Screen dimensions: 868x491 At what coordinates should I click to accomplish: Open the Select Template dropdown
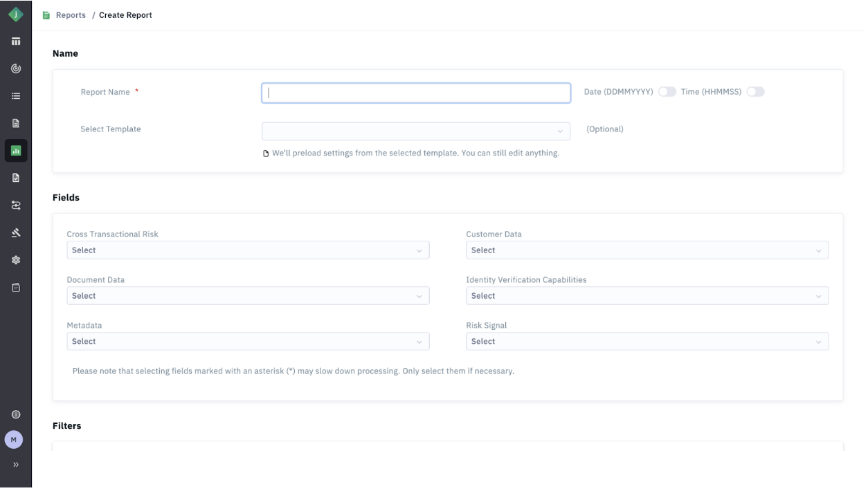(x=415, y=131)
